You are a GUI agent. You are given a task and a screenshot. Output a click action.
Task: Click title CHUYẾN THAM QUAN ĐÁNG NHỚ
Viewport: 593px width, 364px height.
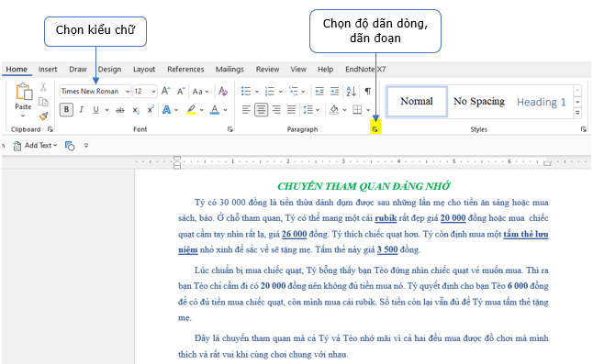point(364,186)
